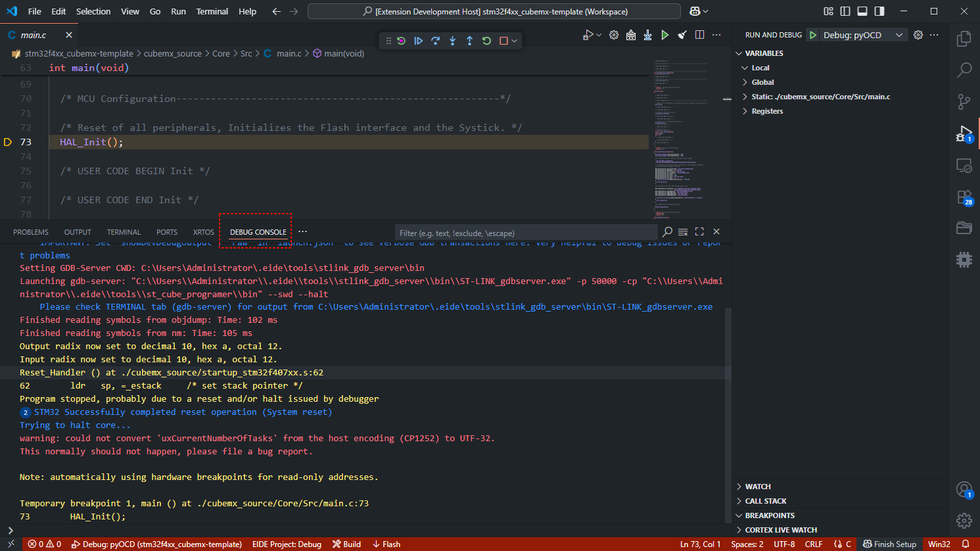Open the Terminal menu in the menu bar
The width and height of the screenshot is (980, 551).
[x=212, y=11]
